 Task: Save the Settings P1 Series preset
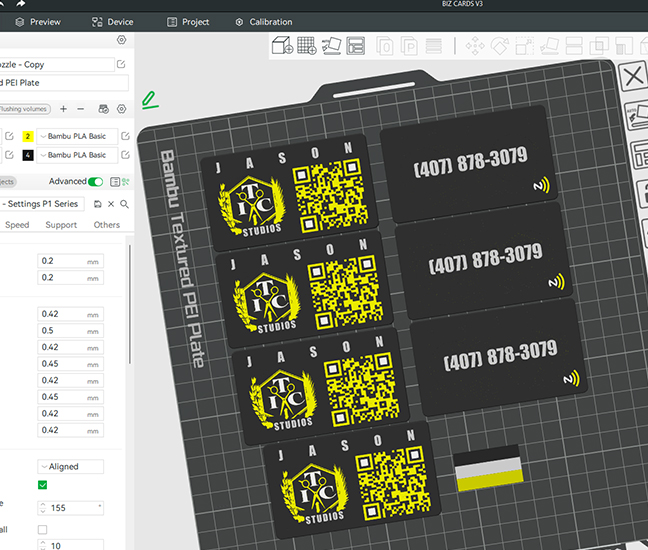pyautogui.click(x=98, y=204)
